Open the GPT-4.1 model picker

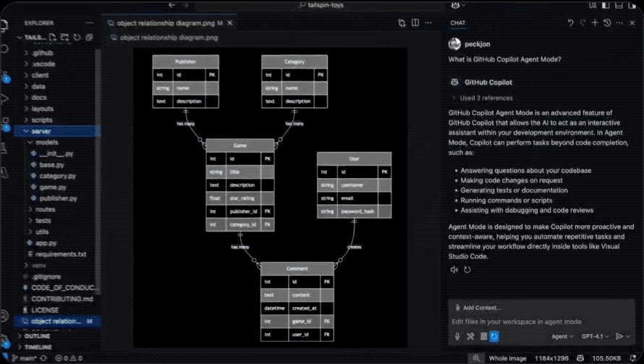[x=595, y=337]
